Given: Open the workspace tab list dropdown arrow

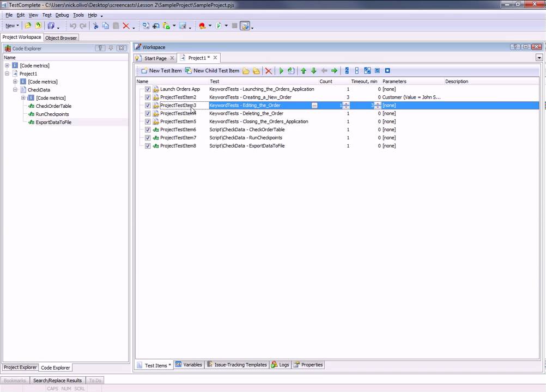Looking at the screenshot, I should pyautogui.click(x=539, y=58).
